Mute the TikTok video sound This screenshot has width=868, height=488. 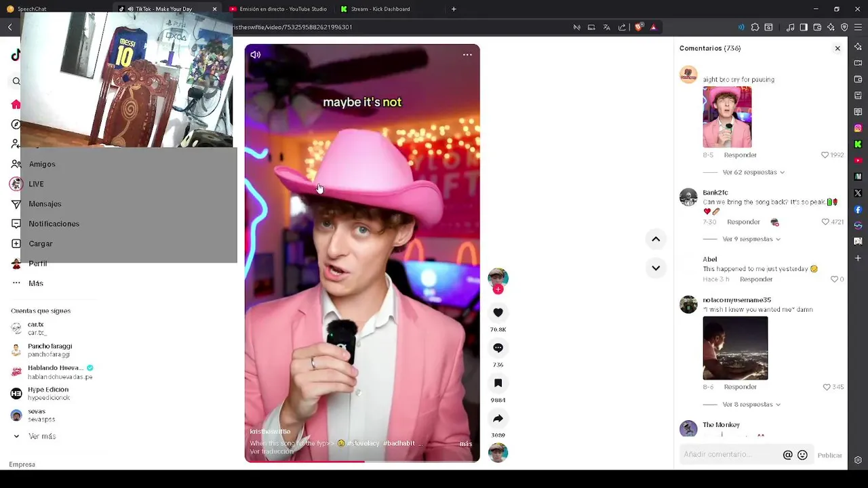pyautogui.click(x=256, y=55)
